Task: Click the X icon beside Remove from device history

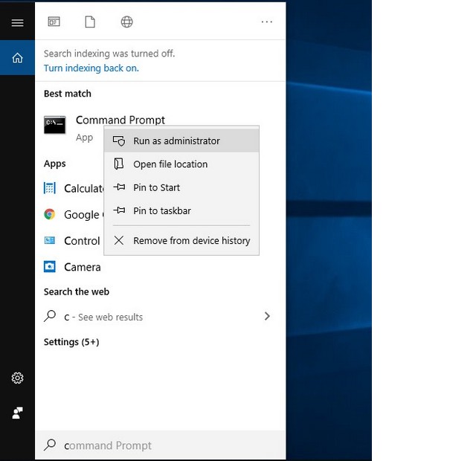Action: click(x=119, y=240)
